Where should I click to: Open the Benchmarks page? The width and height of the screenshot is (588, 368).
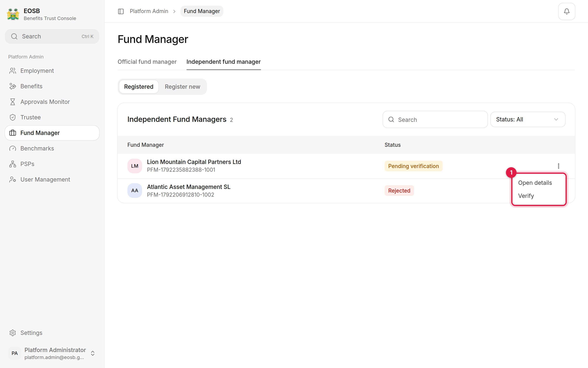tap(52, 148)
